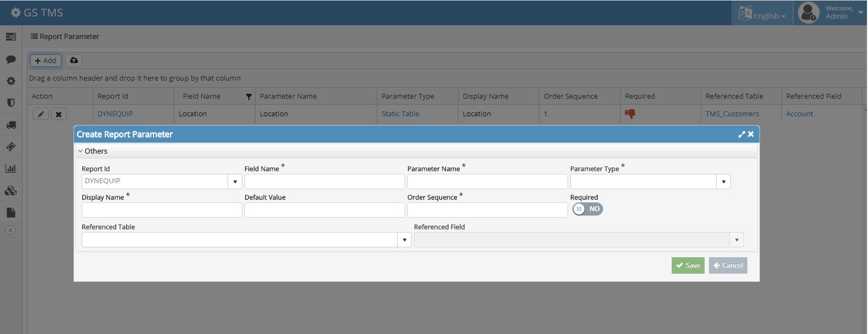Viewport: 868px width, 334px height.
Task: Click the Parameter Name input field
Action: pyautogui.click(x=487, y=182)
